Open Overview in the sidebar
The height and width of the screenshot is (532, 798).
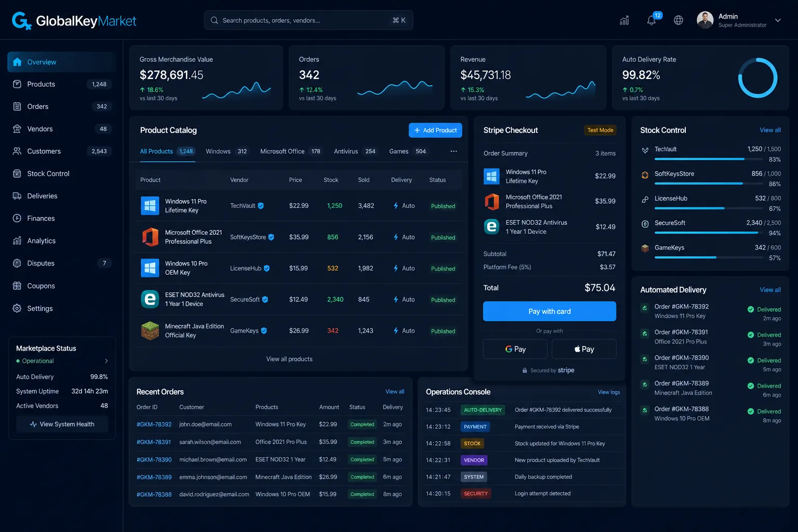tap(61, 62)
